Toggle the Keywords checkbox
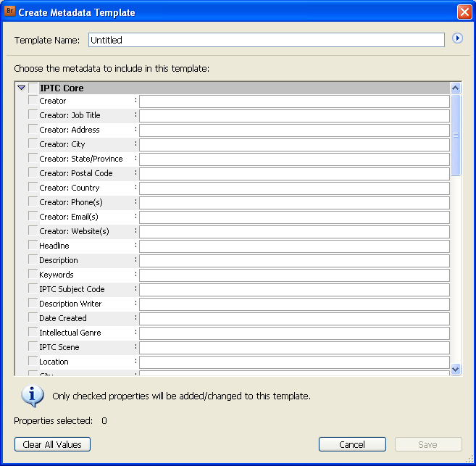Screen dimensions: 476x466 pyautogui.click(x=33, y=275)
